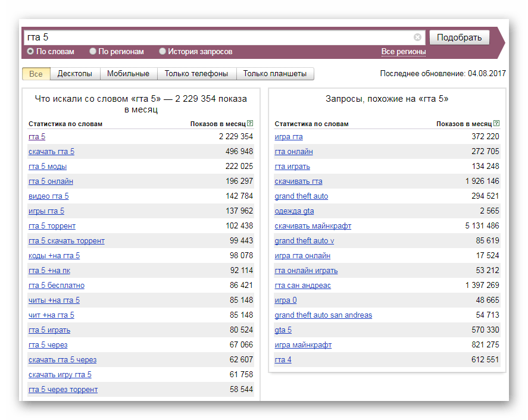This screenshot has height=420, width=528.
Task: Open the 'гта 5 бесплатно' link
Action: coord(57,286)
